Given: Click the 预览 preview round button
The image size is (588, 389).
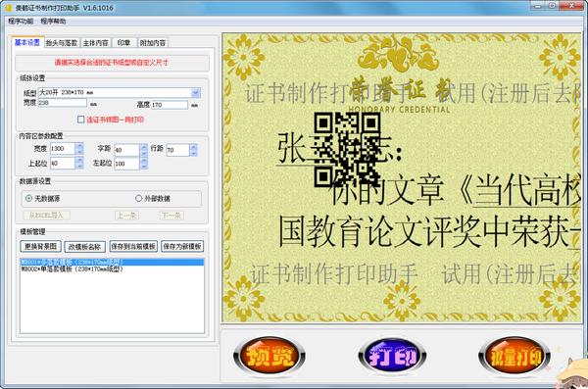Looking at the screenshot, I should coord(269,355).
